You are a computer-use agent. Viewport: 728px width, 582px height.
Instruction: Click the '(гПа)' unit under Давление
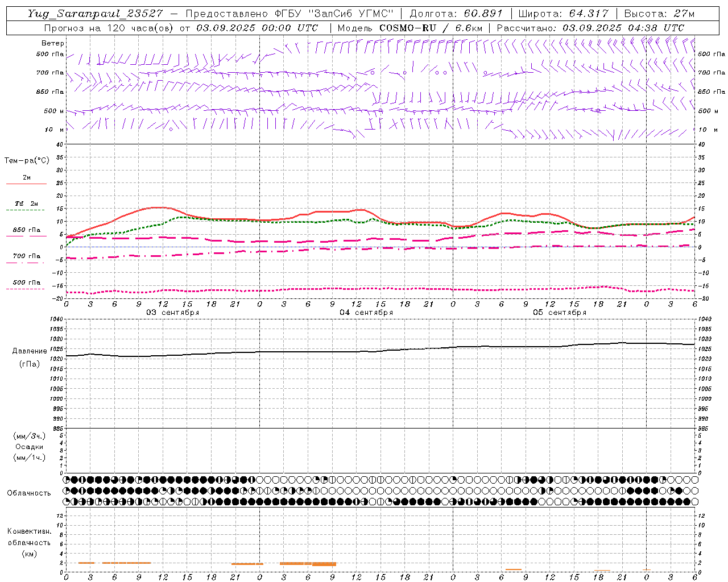29,364
